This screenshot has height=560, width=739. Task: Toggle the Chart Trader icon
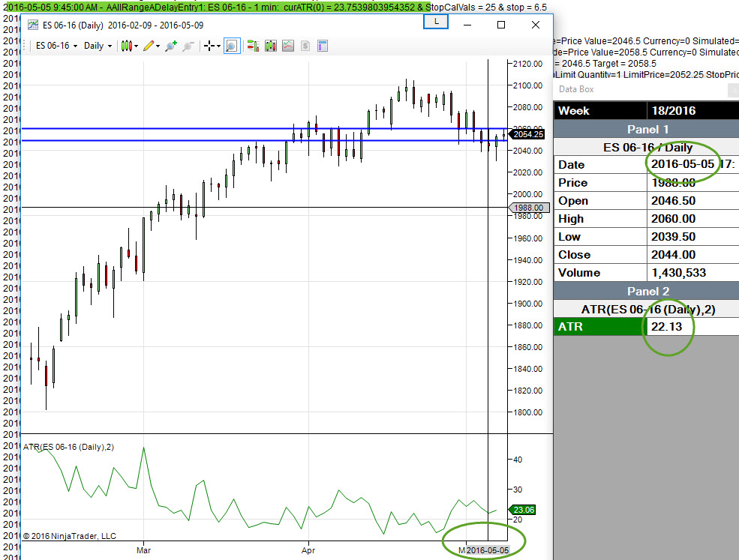pos(253,46)
